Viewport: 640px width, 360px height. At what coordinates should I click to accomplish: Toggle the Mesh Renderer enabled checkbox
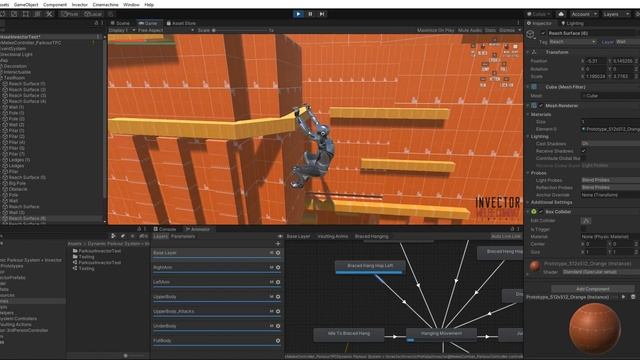click(541, 106)
